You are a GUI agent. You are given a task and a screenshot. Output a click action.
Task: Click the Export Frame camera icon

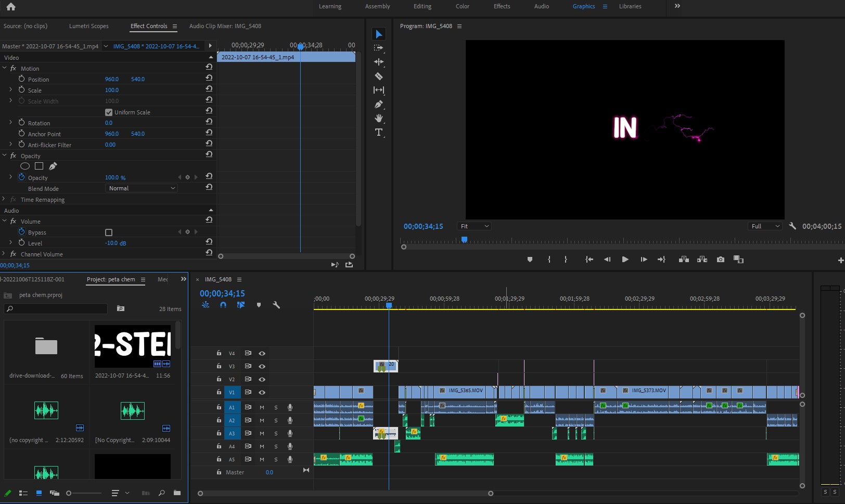(720, 260)
